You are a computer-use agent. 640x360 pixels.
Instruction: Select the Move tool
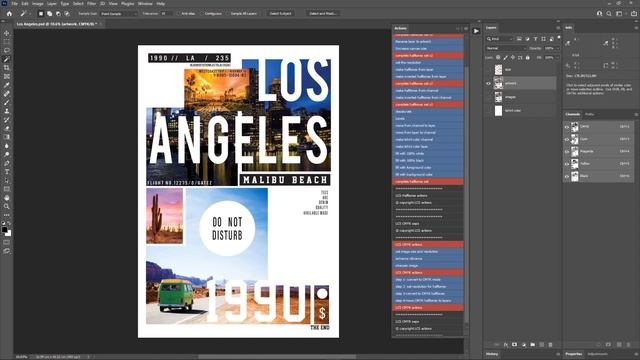click(7, 33)
